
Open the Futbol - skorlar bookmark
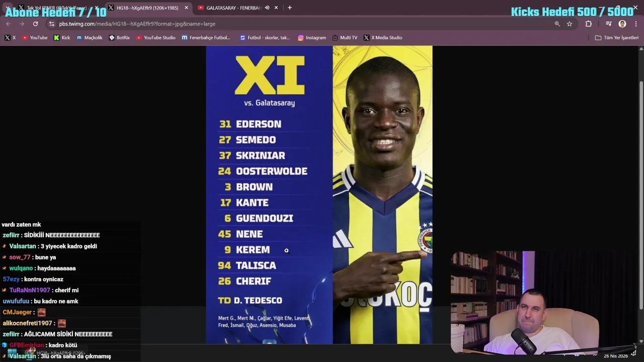tap(265, 38)
